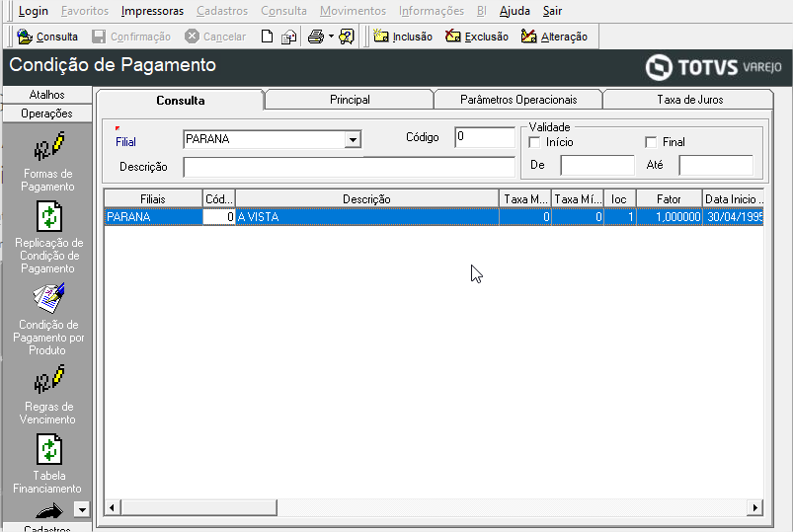This screenshot has width=793, height=532.
Task: Switch to the Taxa de Juros tab
Action: [689, 100]
